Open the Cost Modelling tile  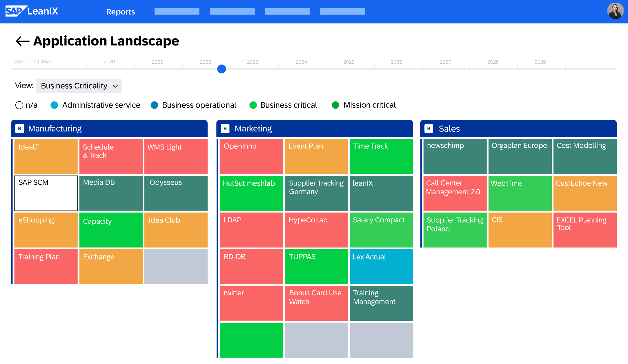585,156
